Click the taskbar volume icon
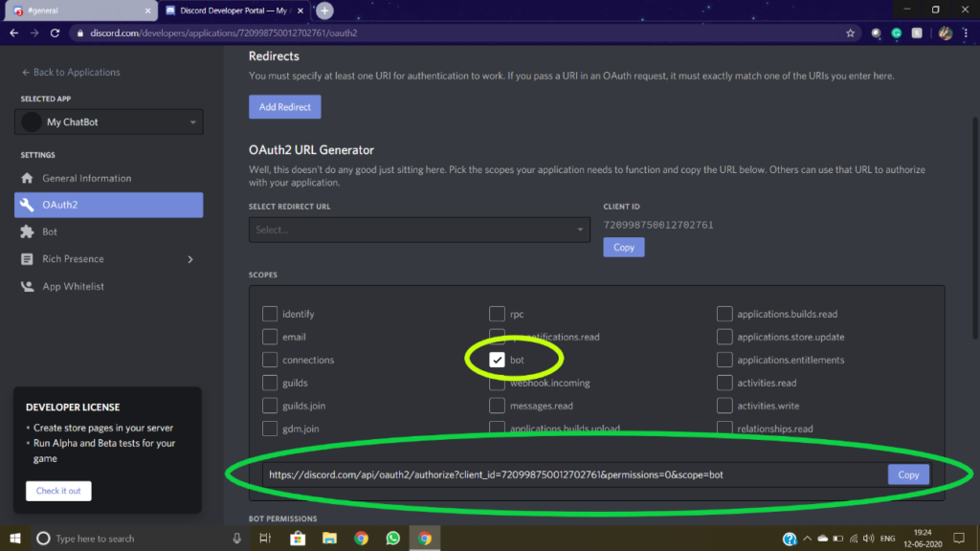The image size is (980, 551). pos(868,538)
